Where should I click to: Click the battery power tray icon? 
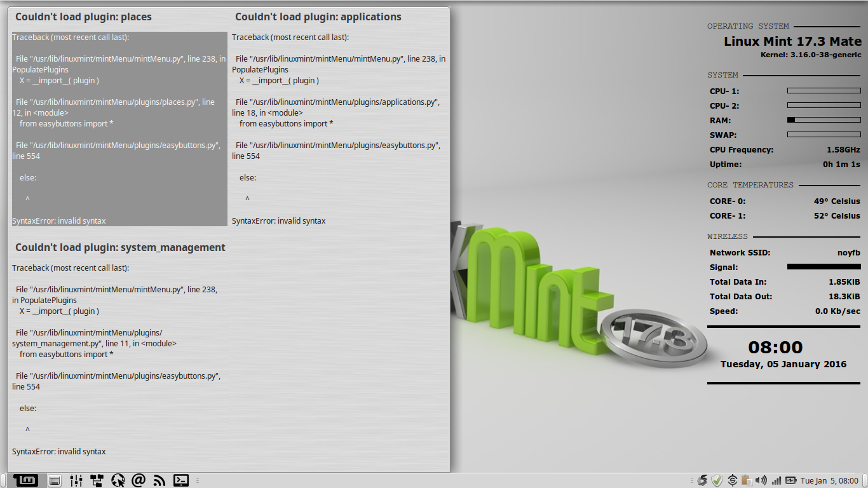791,480
